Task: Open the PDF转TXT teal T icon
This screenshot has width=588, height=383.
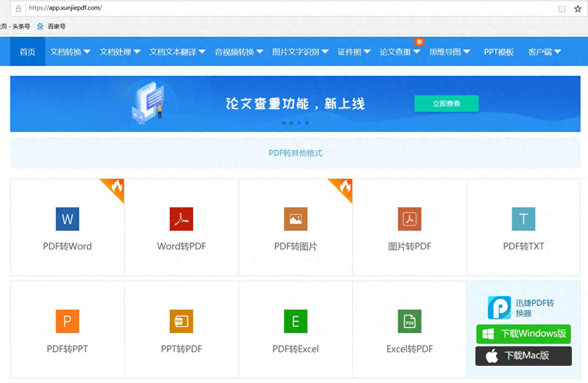Action: (x=523, y=219)
